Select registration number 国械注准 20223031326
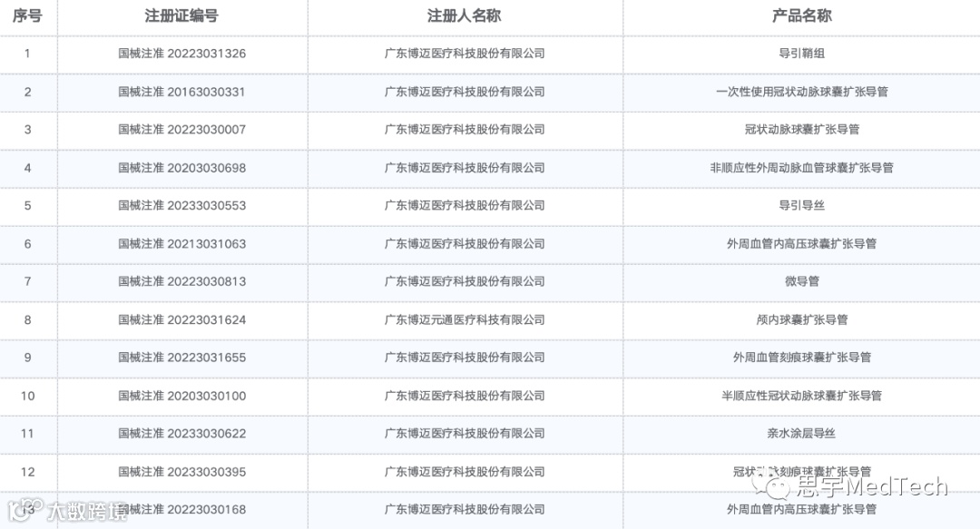Screen dimensions: 980x529 [181, 54]
